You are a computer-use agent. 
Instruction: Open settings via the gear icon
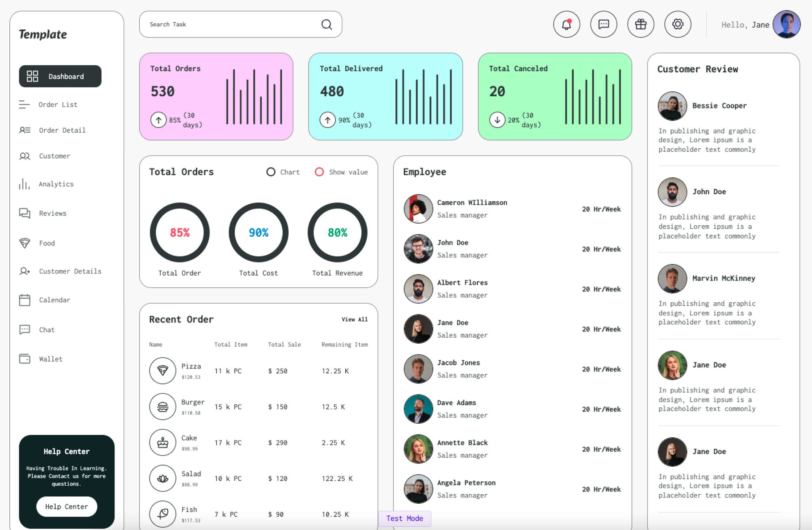677,24
